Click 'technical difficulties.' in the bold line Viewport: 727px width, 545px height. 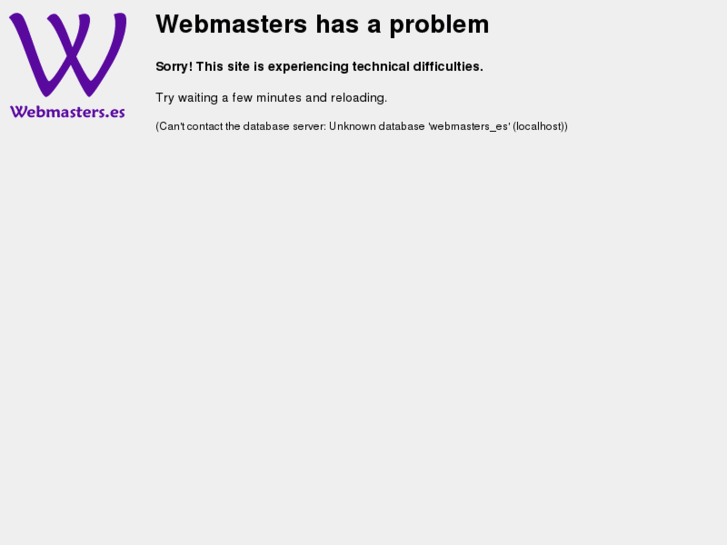tap(418, 66)
